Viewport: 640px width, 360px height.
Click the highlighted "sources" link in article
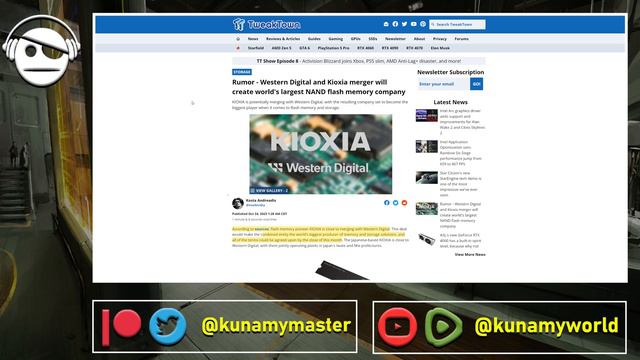tap(262, 229)
